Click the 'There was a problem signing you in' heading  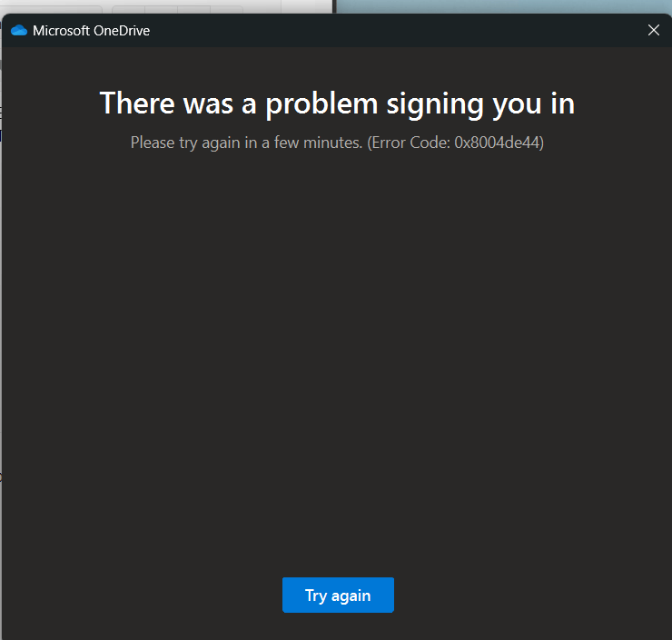coord(337,104)
